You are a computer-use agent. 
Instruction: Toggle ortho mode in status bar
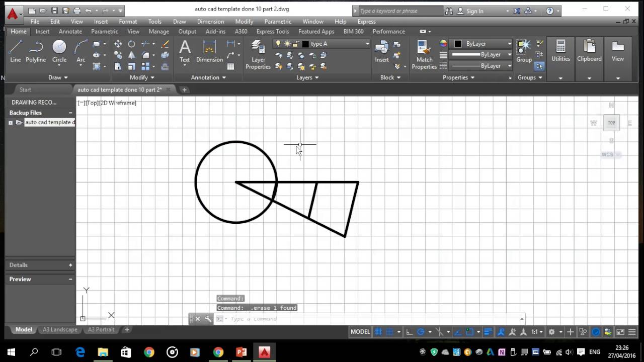coord(409,332)
